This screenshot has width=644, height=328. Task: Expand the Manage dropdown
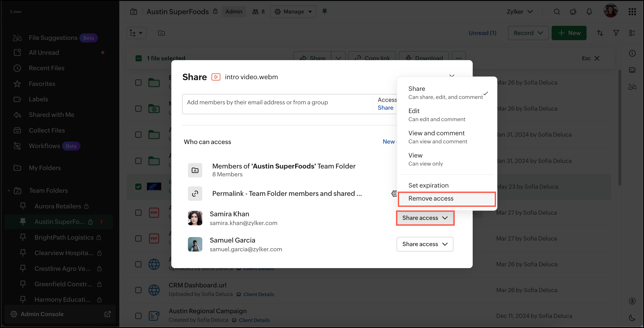tap(293, 12)
